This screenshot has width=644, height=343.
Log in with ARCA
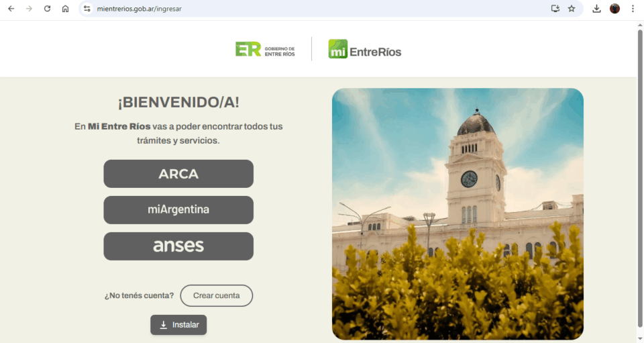pos(178,174)
